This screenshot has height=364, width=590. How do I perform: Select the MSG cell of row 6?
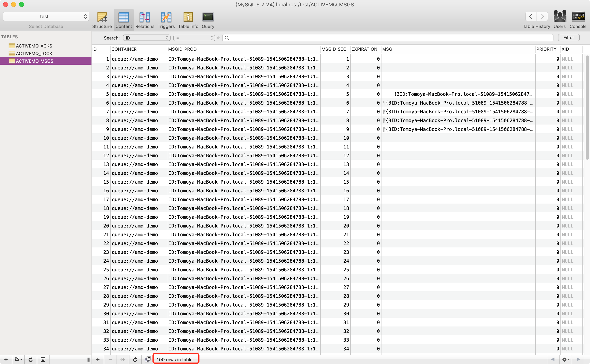coord(458,103)
